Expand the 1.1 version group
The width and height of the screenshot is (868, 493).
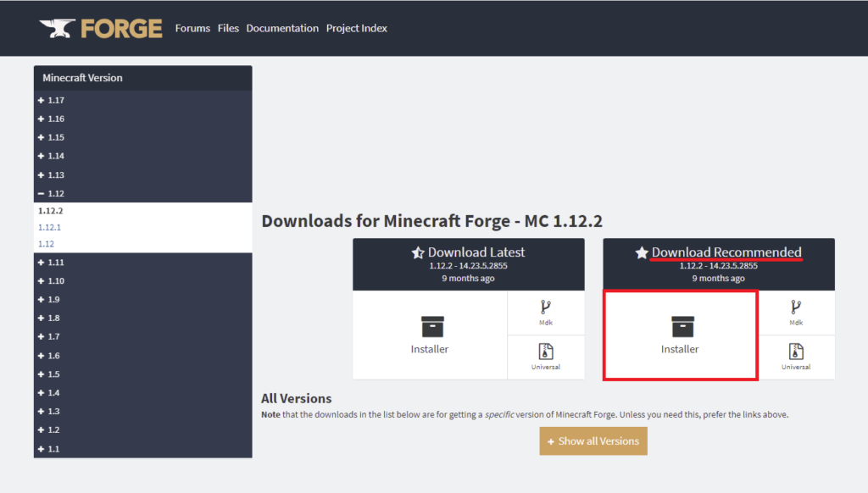pyautogui.click(x=142, y=449)
